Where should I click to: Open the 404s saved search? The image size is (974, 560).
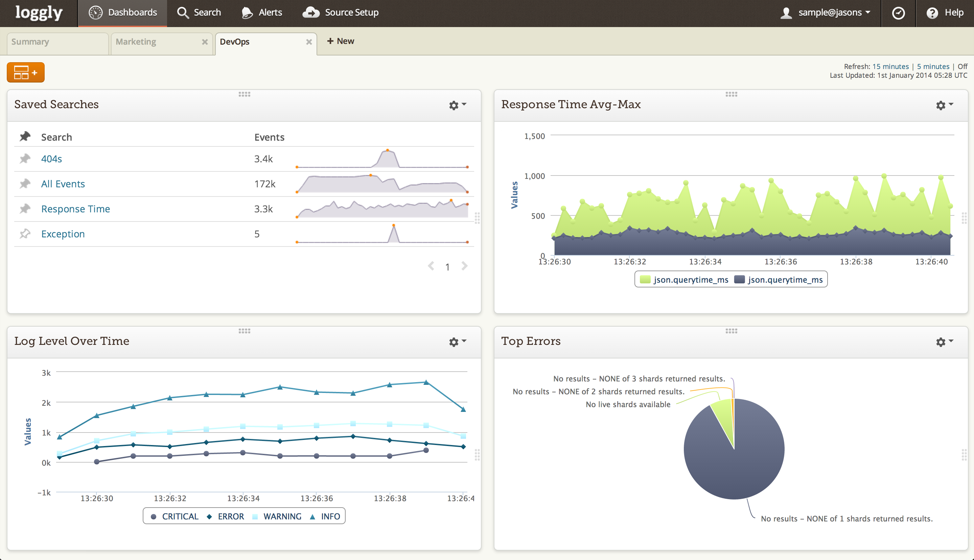[x=51, y=159]
